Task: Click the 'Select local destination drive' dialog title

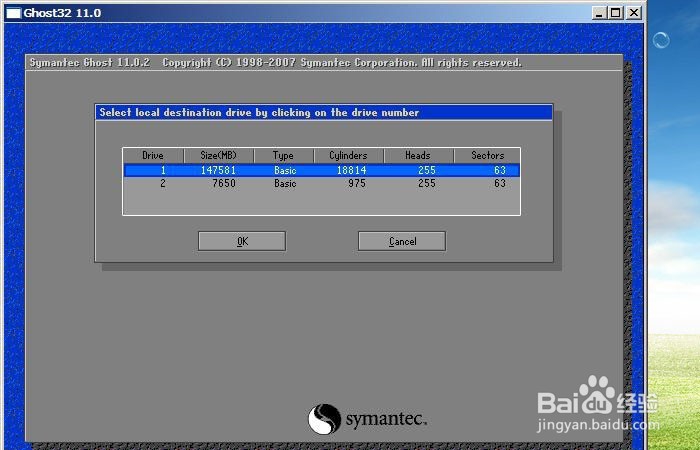Action: [259, 112]
